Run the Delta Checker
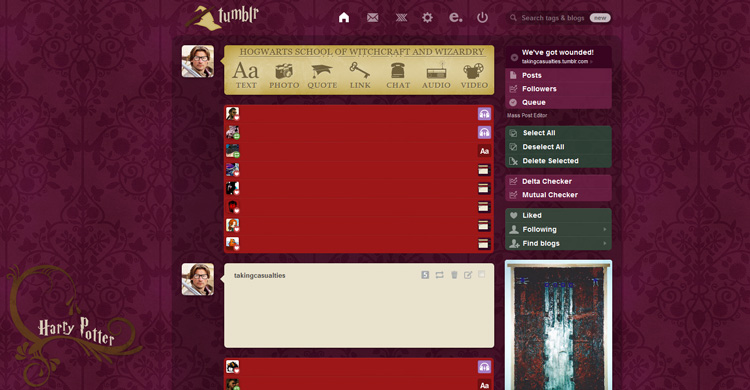Screen dimensions: 750x390 click(x=558, y=181)
